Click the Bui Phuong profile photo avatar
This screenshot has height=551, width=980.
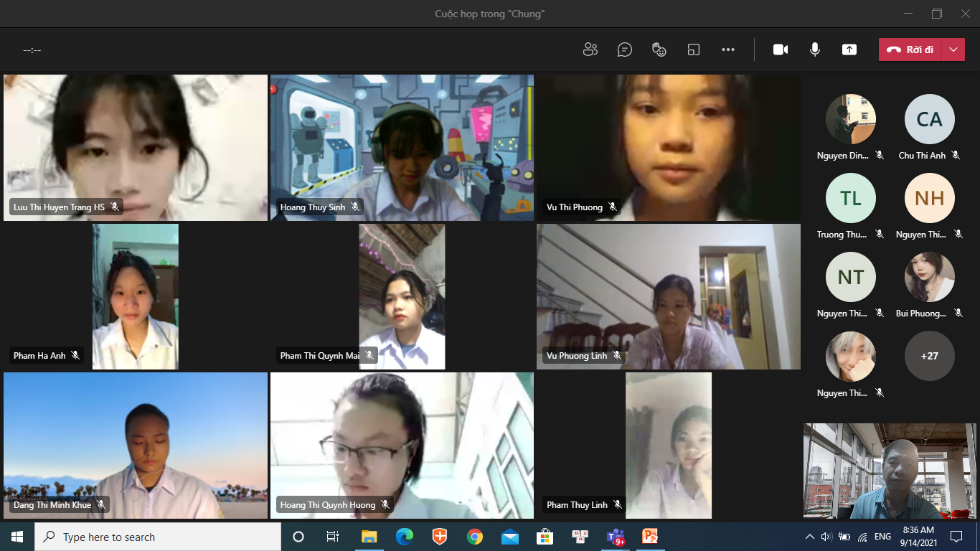(x=930, y=277)
